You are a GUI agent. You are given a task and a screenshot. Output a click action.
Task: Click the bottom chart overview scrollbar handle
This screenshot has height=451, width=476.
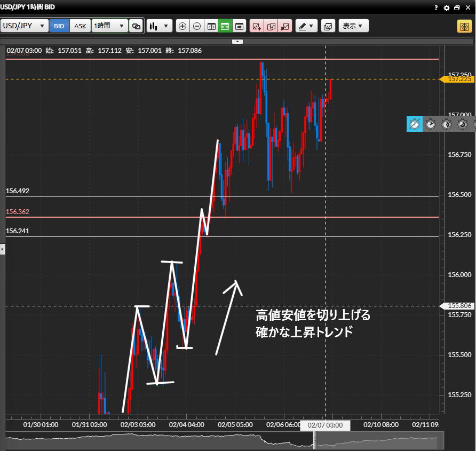314,440
